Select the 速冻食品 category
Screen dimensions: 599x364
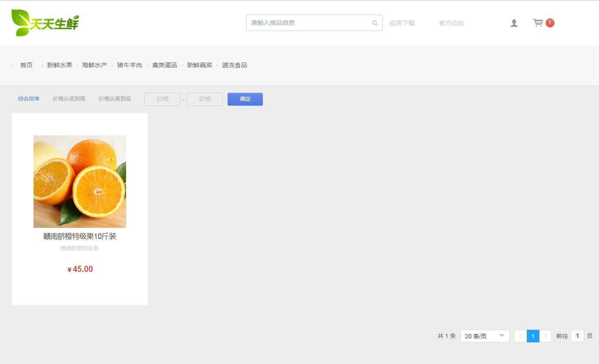(x=235, y=65)
